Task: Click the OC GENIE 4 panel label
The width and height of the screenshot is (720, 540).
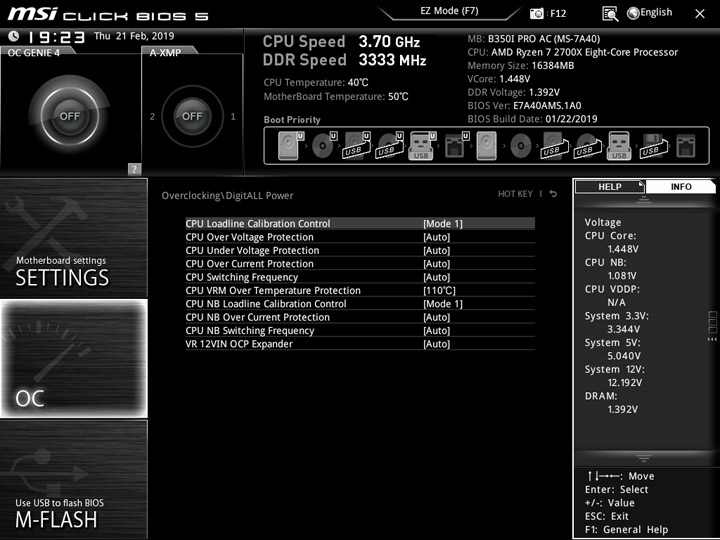Action: click(x=34, y=52)
